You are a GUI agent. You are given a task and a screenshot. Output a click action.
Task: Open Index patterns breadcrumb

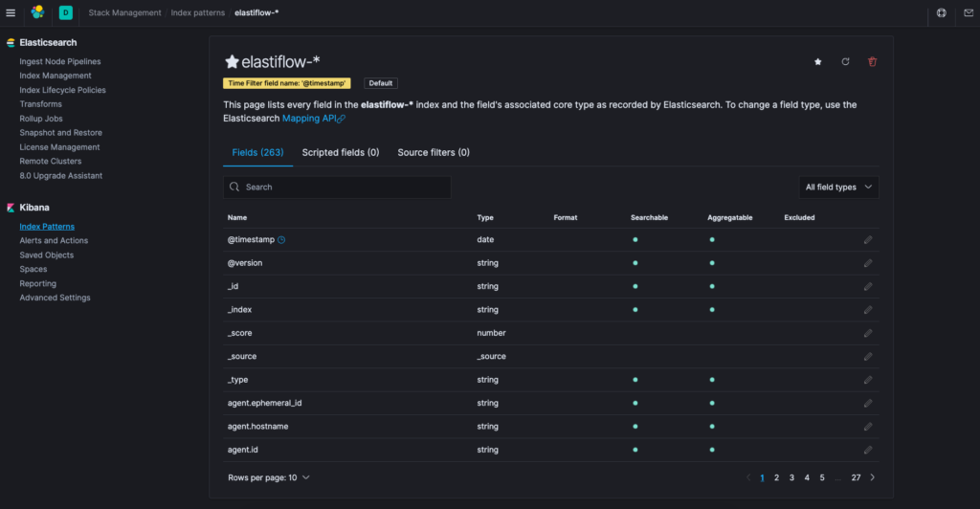click(x=197, y=12)
